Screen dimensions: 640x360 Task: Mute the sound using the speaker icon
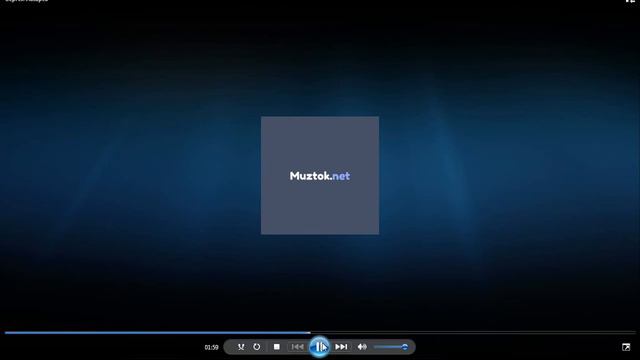pyautogui.click(x=362, y=347)
